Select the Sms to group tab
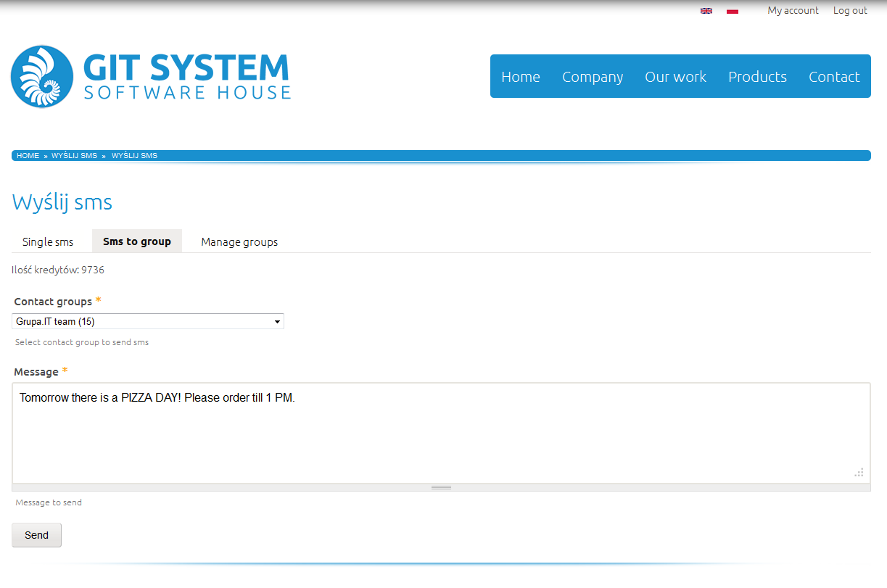 click(137, 241)
